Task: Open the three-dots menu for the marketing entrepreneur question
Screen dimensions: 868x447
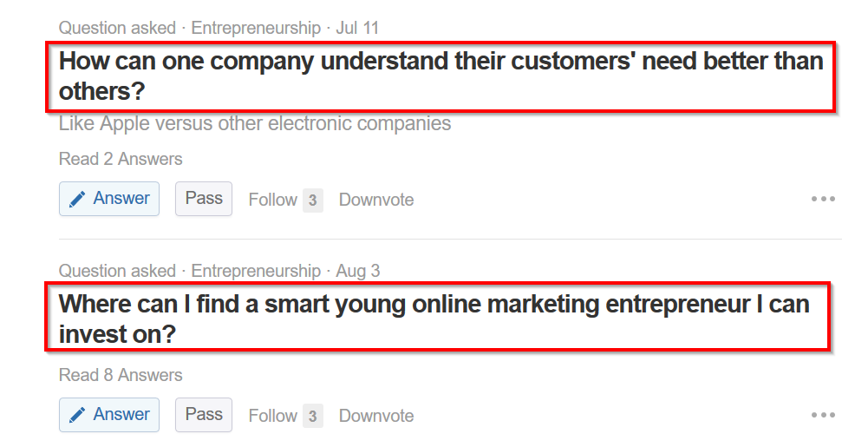Action: click(823, 415)
